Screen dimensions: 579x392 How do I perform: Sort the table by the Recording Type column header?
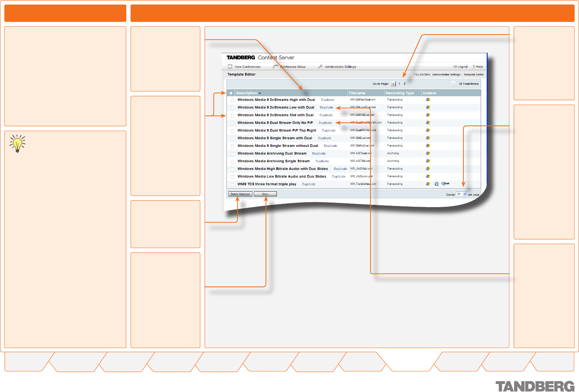400,93
